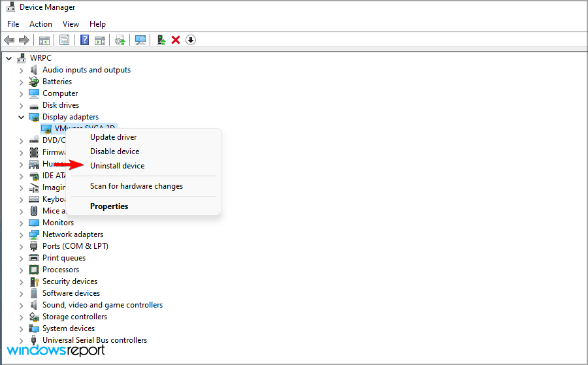Click the Show/Hide Console Tree toolbar icon
This screenshot has width=588, height=365.
(x=44, y=40)
